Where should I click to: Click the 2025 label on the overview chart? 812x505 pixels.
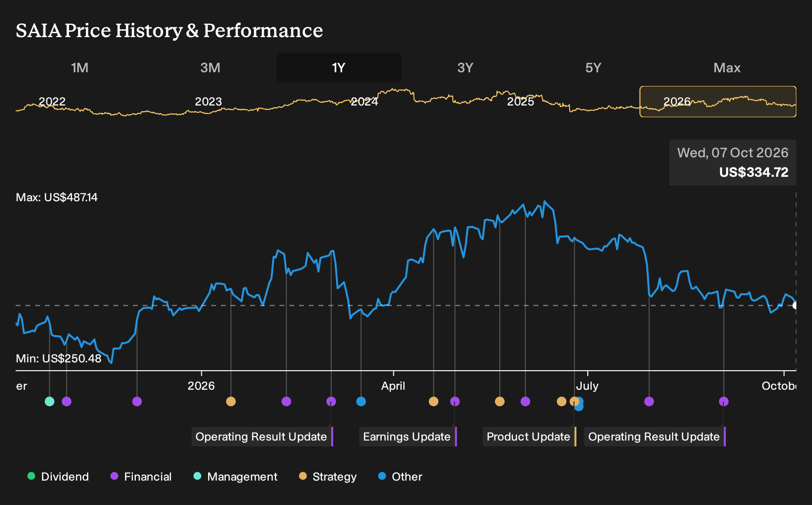pyautogui.click(x=521, y=102)
